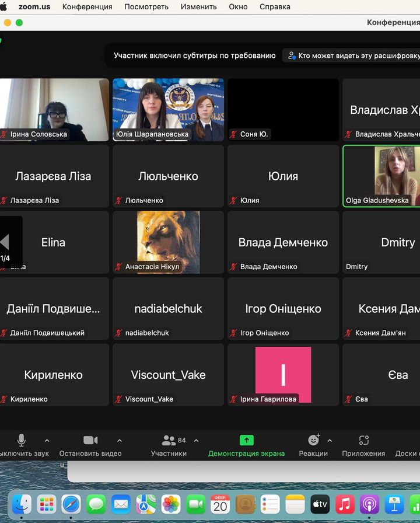Click the yellow minimize window button
This screenshot has width=420, height=523.
8,23
